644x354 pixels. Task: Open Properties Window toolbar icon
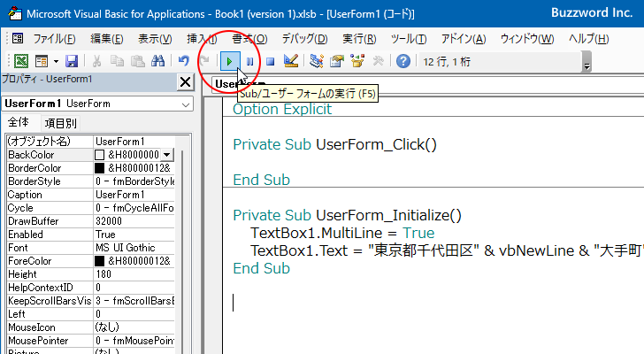(337, 61)
